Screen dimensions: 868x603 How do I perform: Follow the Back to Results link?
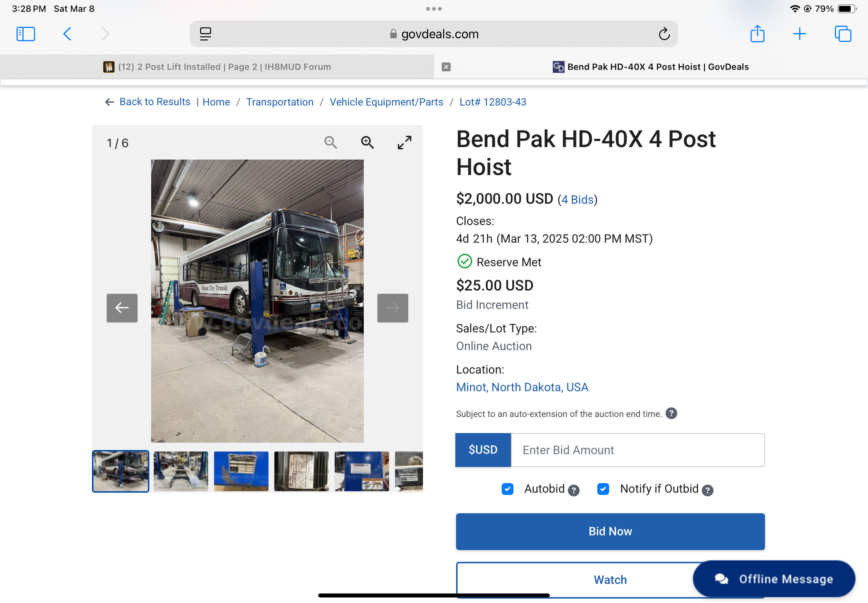click(x=148, y=102)
